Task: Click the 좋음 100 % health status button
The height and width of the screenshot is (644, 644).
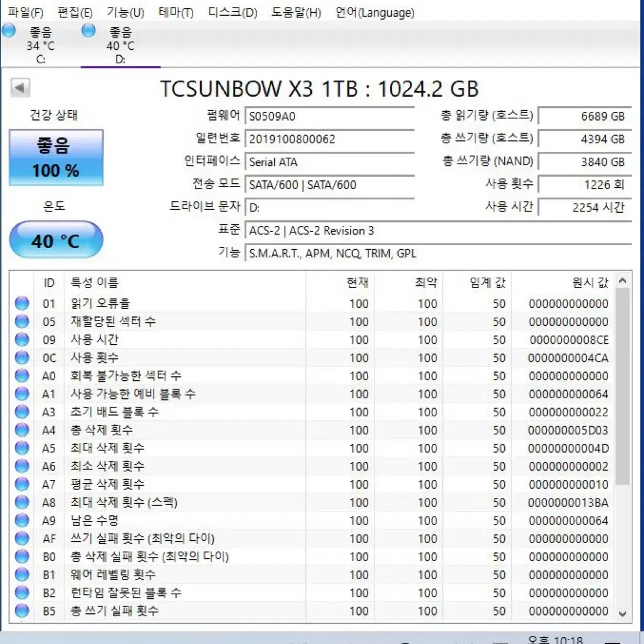Action: click(x=56, y=158)
